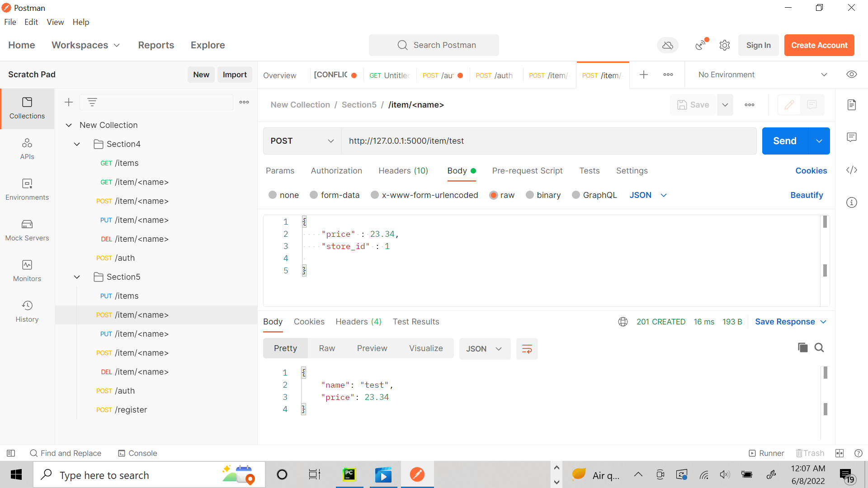Screen dimensions: 868x488
Task: Open the Save options dropdown arrow
Action: (725, 105)
